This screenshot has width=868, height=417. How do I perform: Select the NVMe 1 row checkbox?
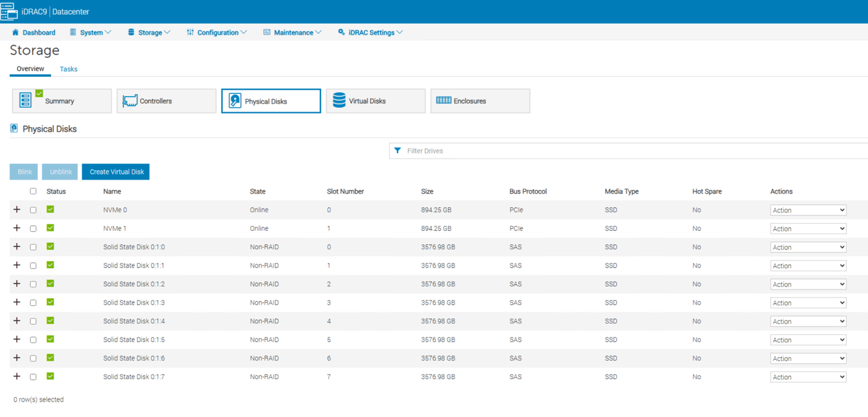[x=33, y=228]
